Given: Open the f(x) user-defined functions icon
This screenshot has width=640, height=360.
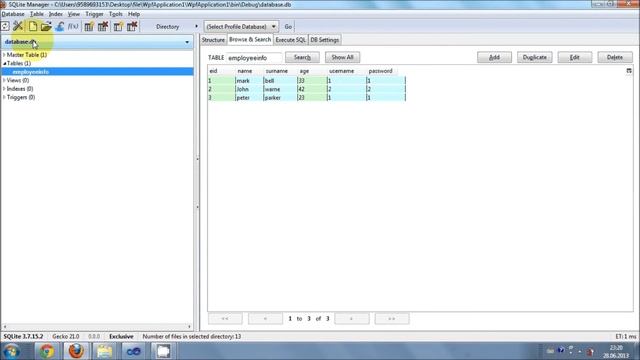Looking at the screenshot, I should coord(73,27).
